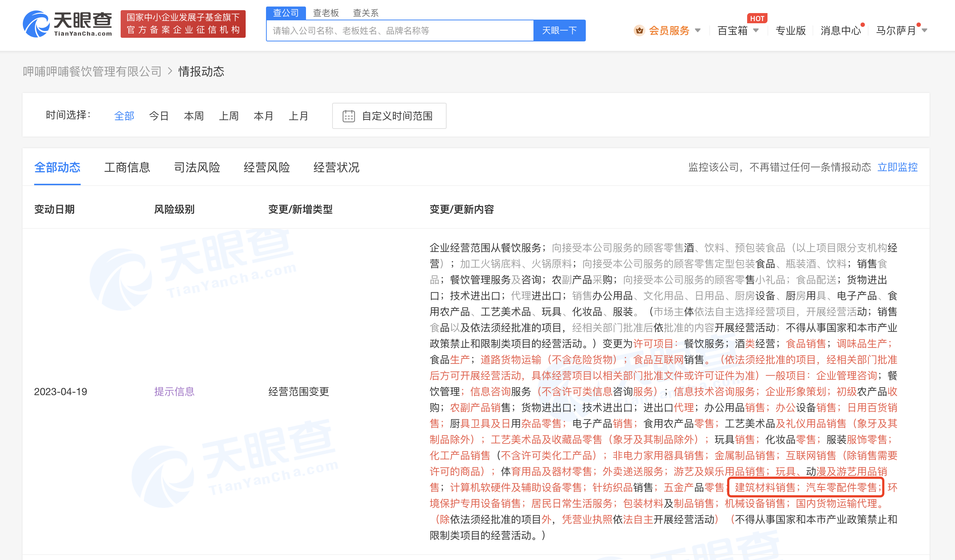The height and width of the screenshot is (560, 955).
Task: Open the 司法风险 tab
Action: tap(197, 167)
